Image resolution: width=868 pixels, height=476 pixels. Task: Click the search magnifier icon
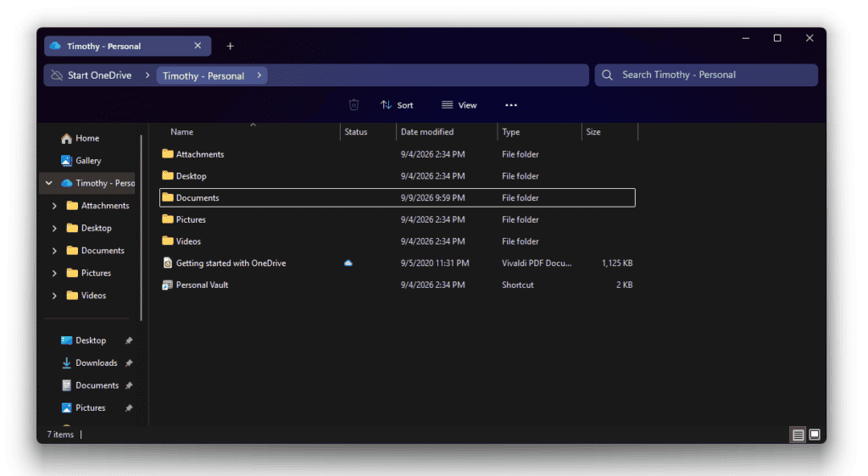(607, 75)
